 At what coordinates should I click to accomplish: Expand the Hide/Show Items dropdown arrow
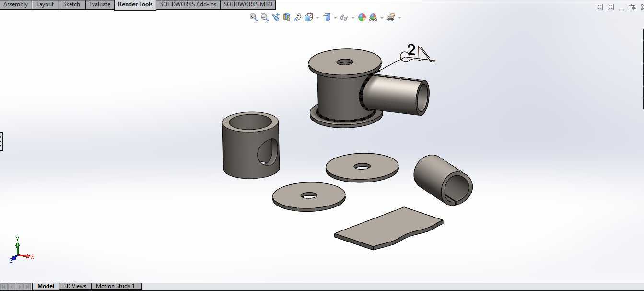353,18
